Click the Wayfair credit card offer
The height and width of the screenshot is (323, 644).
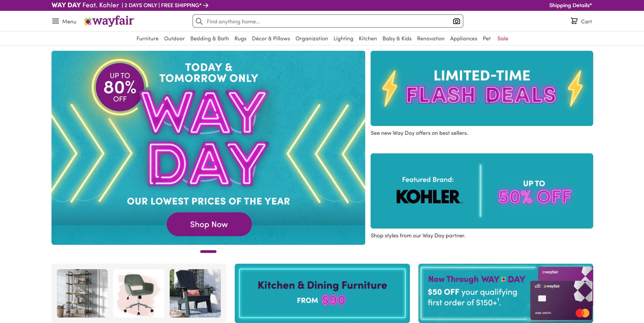[x=505, y=293]
